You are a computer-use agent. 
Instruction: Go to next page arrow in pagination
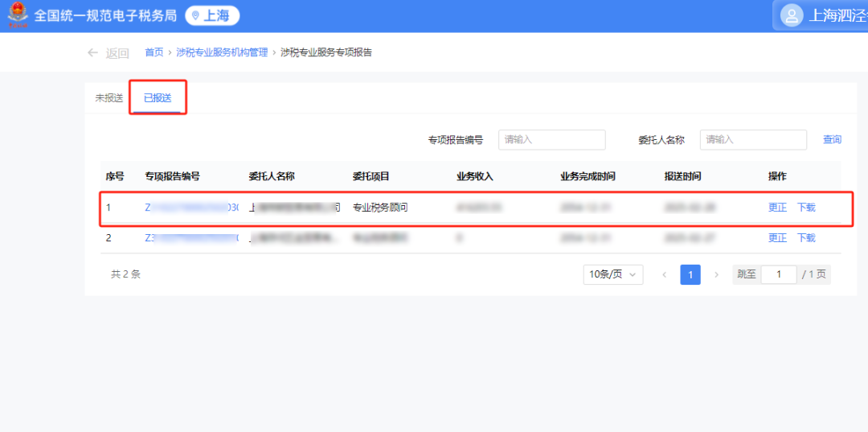coord(716,274)
